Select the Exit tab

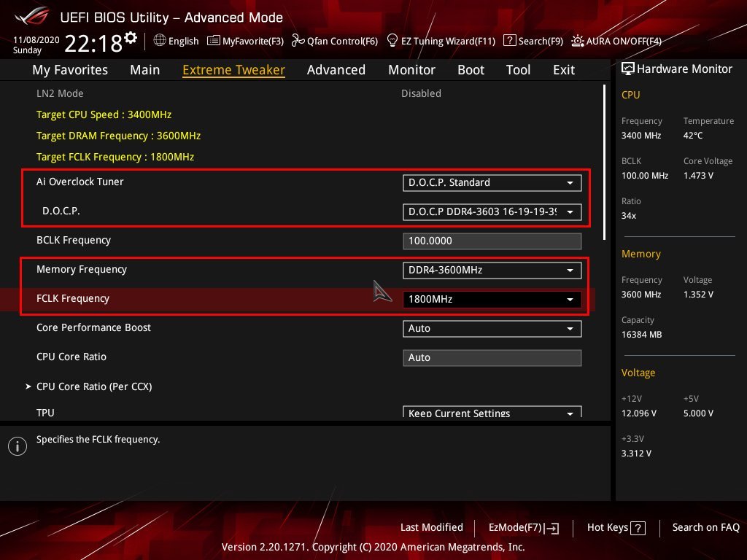click(x=564, y=70)
